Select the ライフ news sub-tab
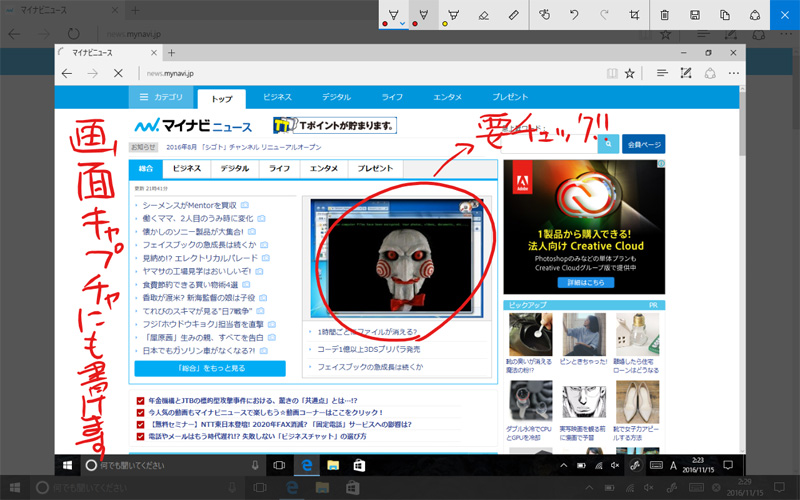Screen dimensions: 800x500 click(280, 168)
